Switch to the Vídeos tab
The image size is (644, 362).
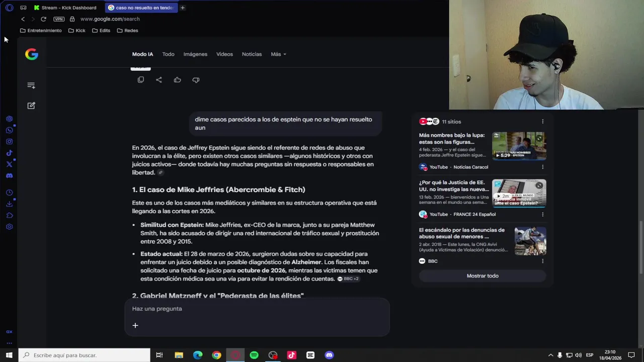(224, 54)
